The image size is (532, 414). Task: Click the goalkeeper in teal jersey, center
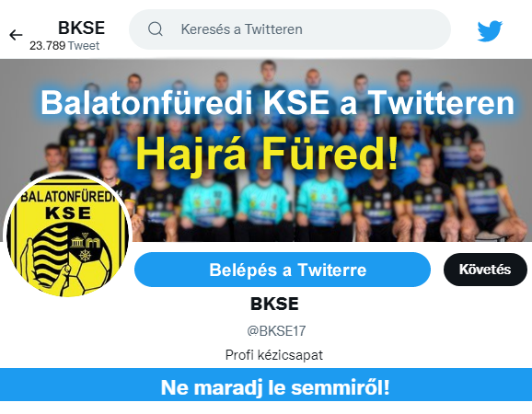coord(263,203)
